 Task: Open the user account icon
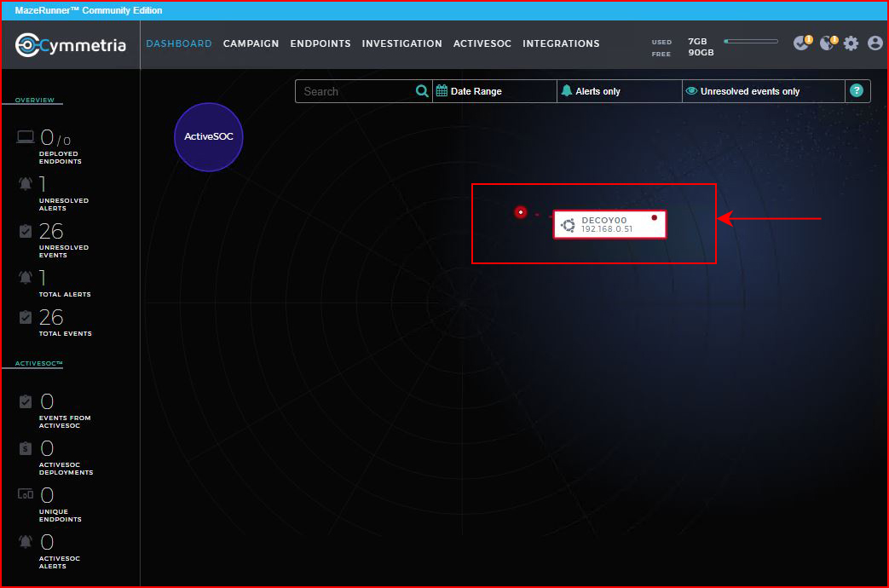tap(875, 43)
